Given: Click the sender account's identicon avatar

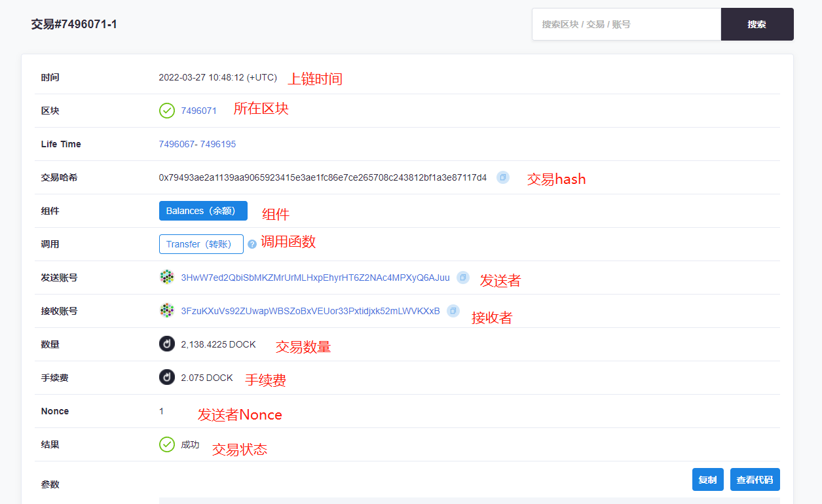Looking at the screenshot, I should point(166,277).
